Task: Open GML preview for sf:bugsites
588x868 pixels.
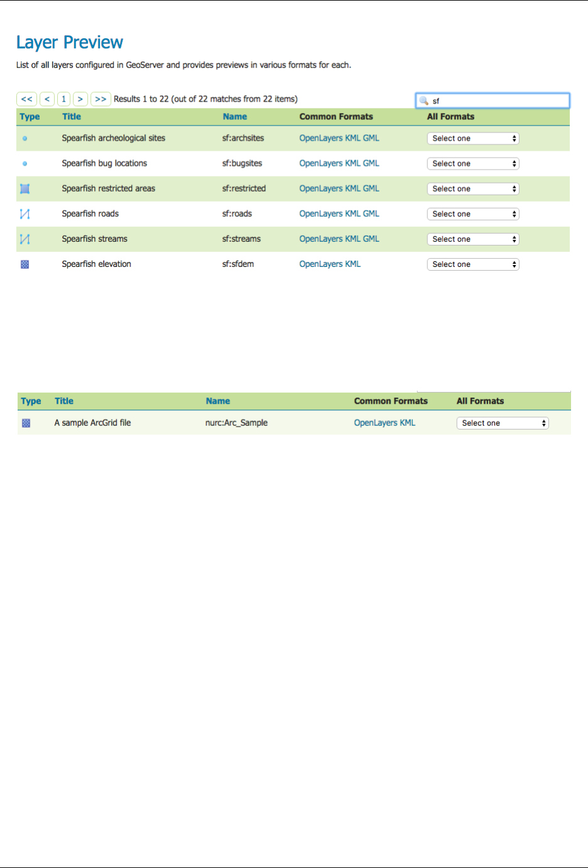Action: 371,163
